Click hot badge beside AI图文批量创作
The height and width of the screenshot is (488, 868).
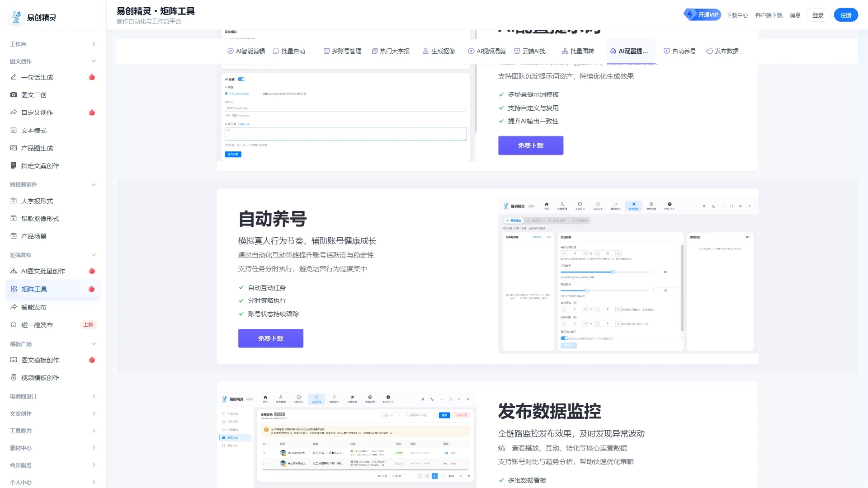92,271
